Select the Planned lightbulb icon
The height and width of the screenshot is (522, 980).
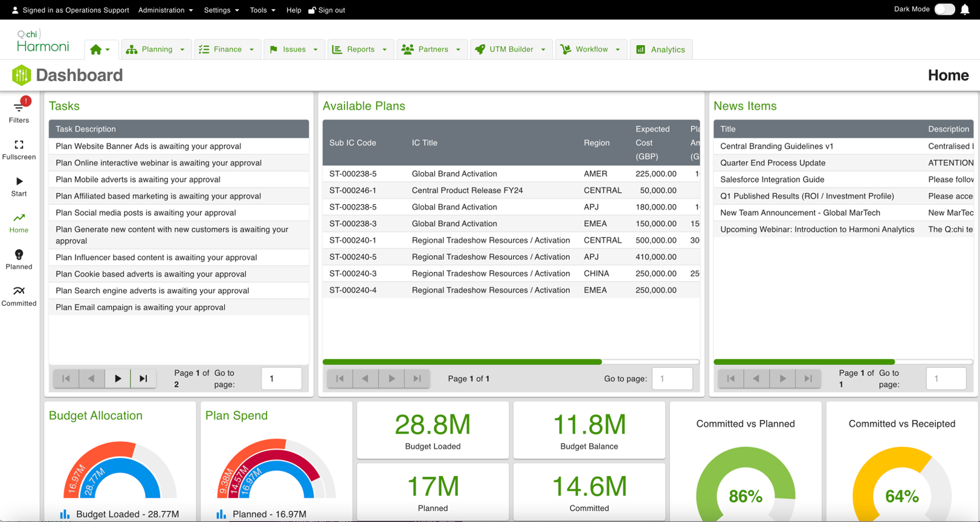point(19,259)
